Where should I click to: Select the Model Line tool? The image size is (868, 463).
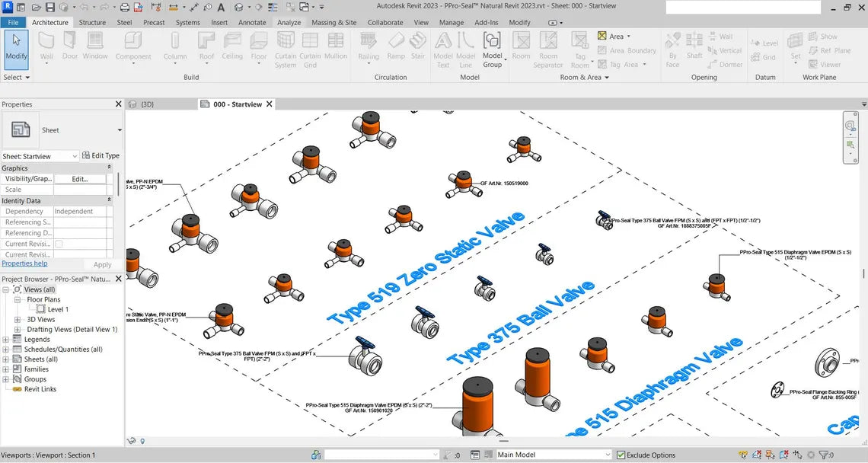coord(465,49)
